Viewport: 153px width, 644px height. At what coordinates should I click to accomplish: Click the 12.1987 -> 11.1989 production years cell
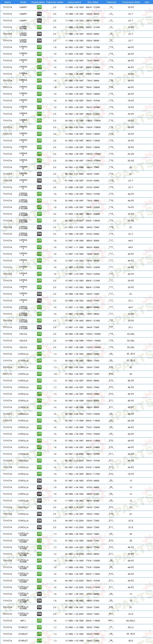[74, 247]
